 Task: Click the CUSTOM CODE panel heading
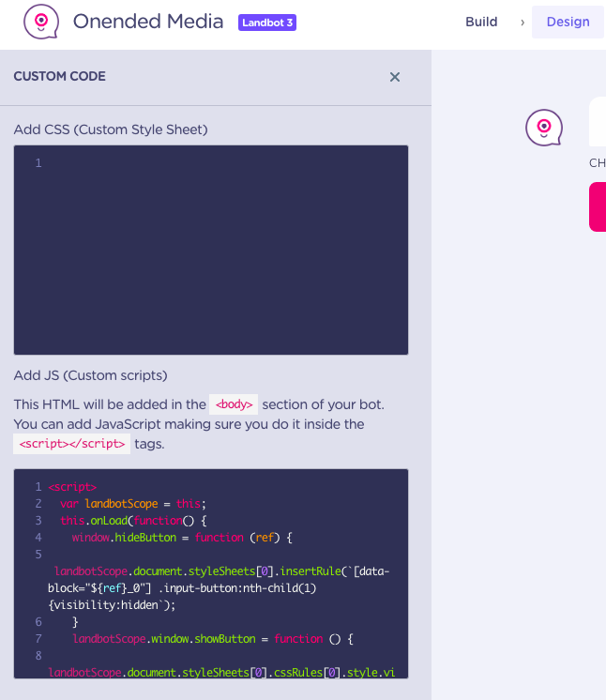(59, 76)
